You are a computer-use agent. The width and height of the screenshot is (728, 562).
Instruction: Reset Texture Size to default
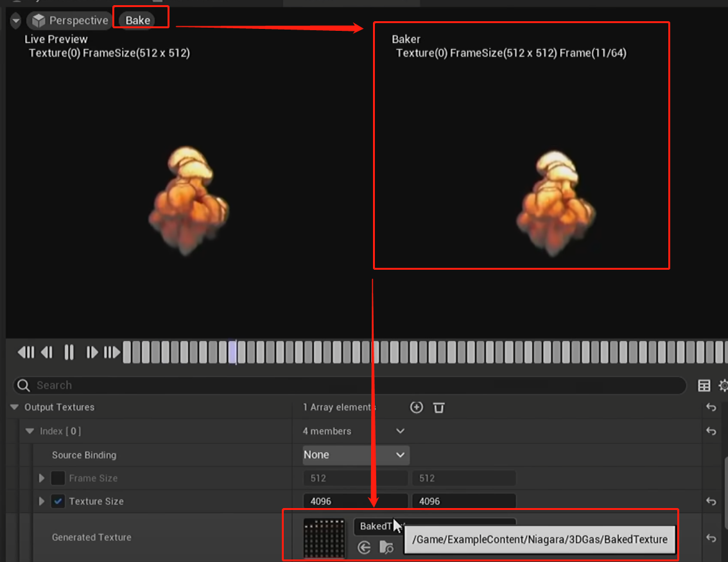[x=711, y=501]
